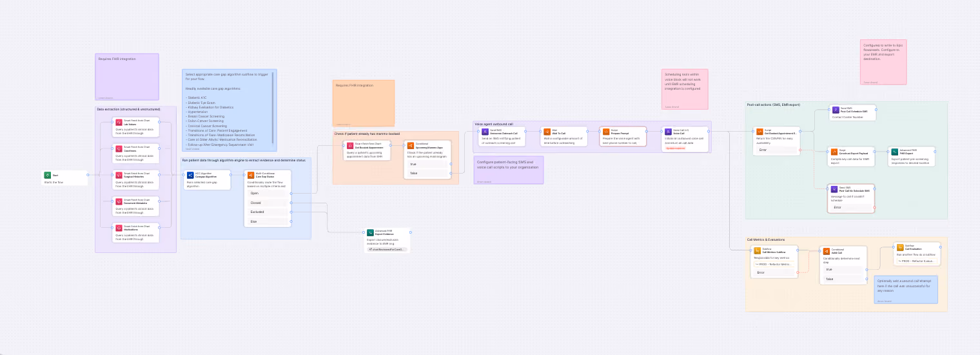Select the Excluded branch of Care Gap Status
This screenshot has height=355, width=980.
[x=268, y=212]
